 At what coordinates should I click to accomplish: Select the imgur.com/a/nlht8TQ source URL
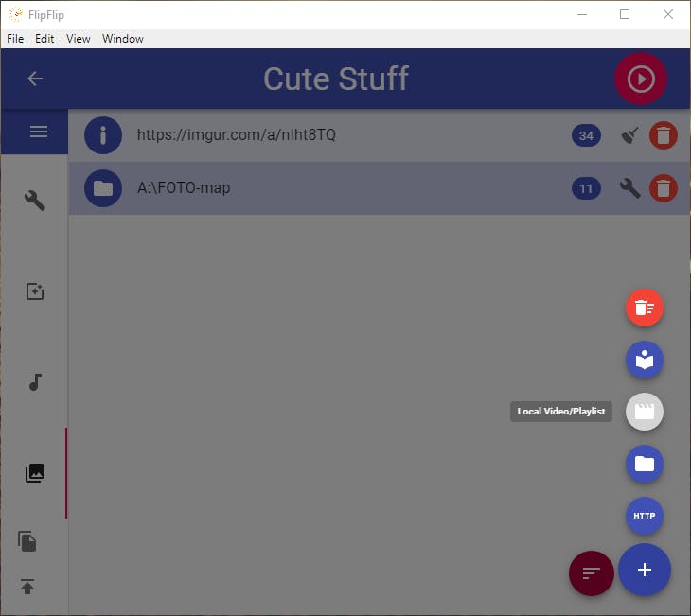(x=237, y=134)
